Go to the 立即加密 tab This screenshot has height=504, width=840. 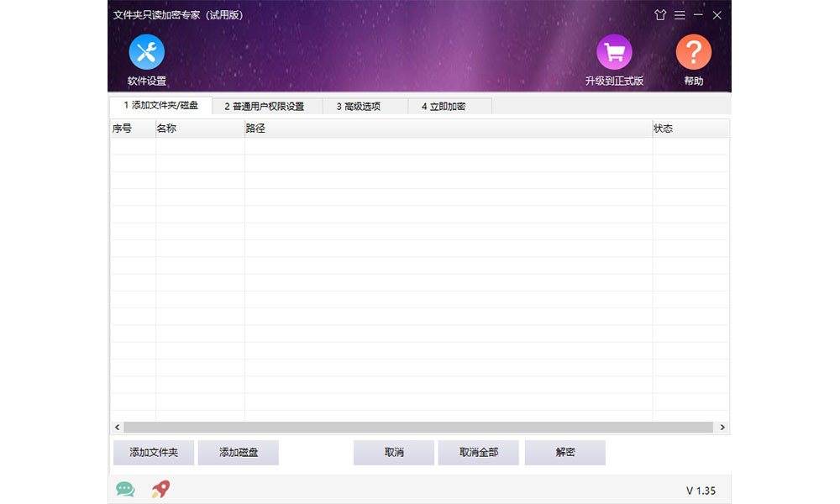coord(444,107)
